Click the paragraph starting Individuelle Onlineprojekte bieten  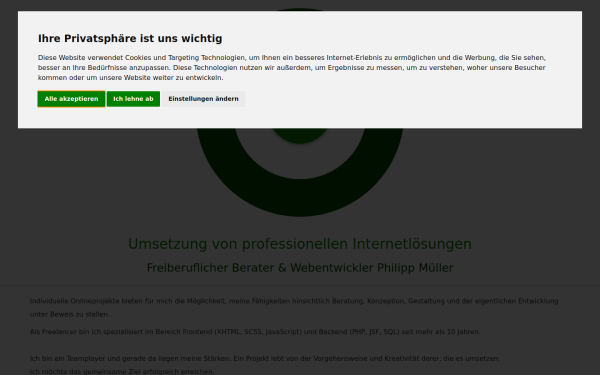click(294, 308)
